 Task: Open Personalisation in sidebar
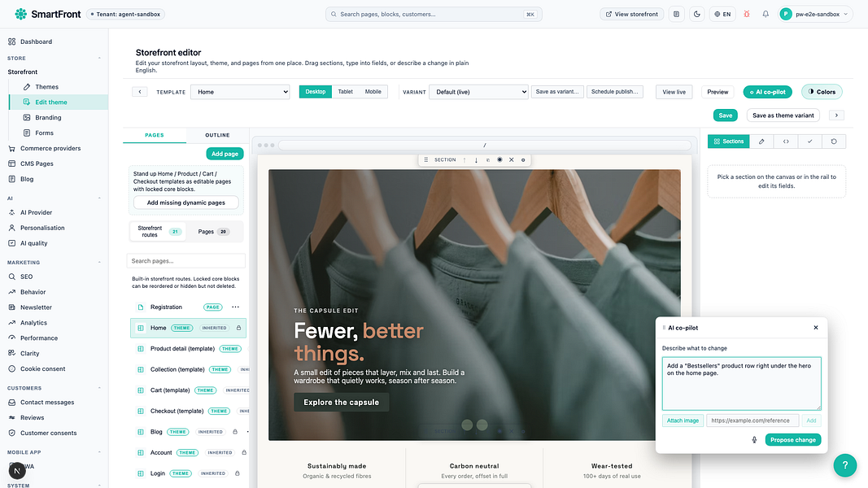pos(42,228)
